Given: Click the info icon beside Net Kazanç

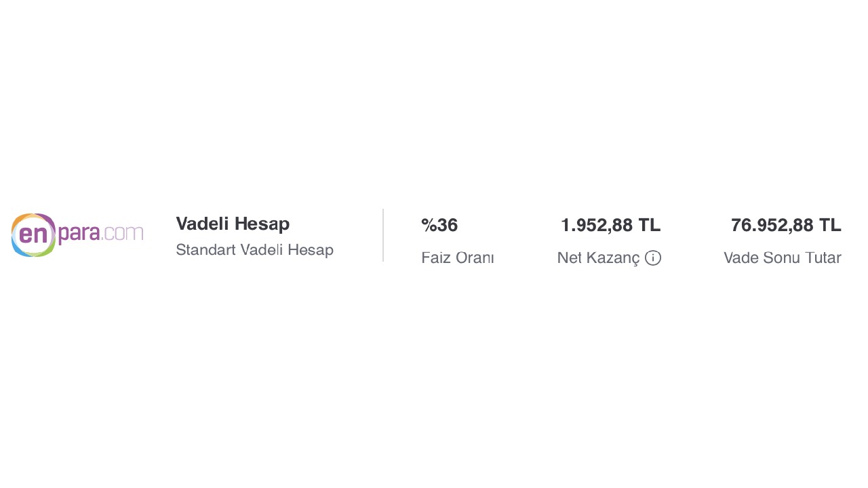Looking at the screenshot, I should (x=653, y=258).
